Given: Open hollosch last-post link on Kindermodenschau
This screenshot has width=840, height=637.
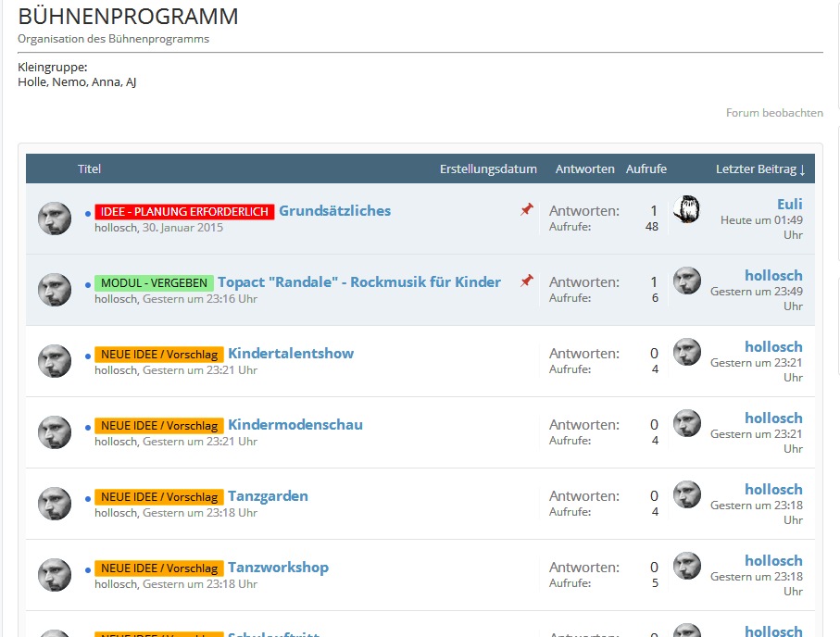Looking at the screenshot, I should (x=773, y=418).
